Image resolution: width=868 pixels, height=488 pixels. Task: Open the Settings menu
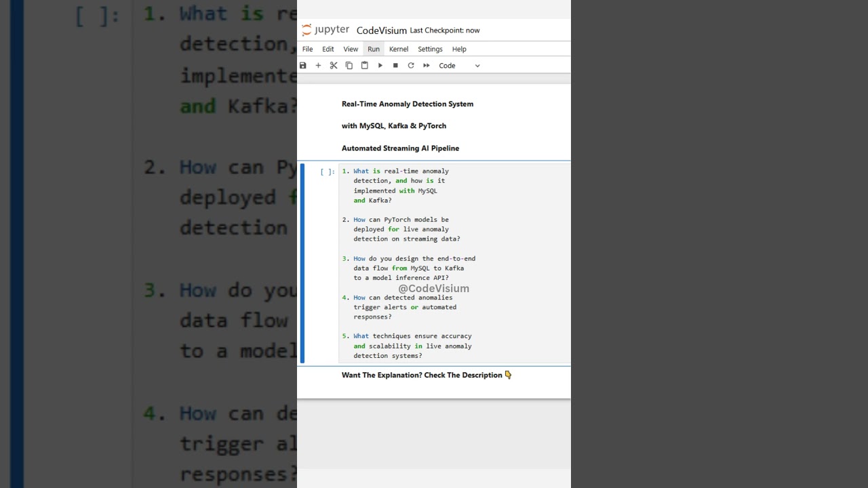click(430, 49)
